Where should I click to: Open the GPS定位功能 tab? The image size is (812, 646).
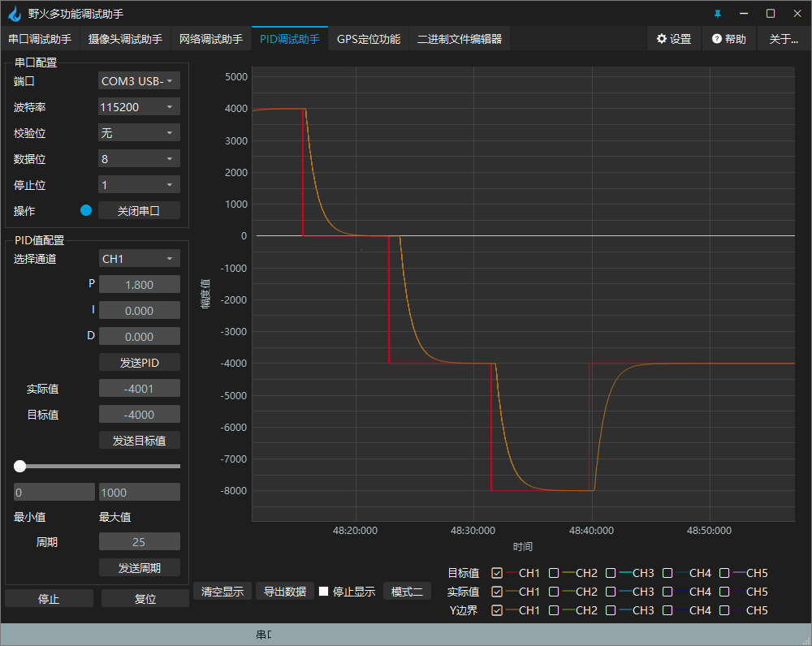369,39
